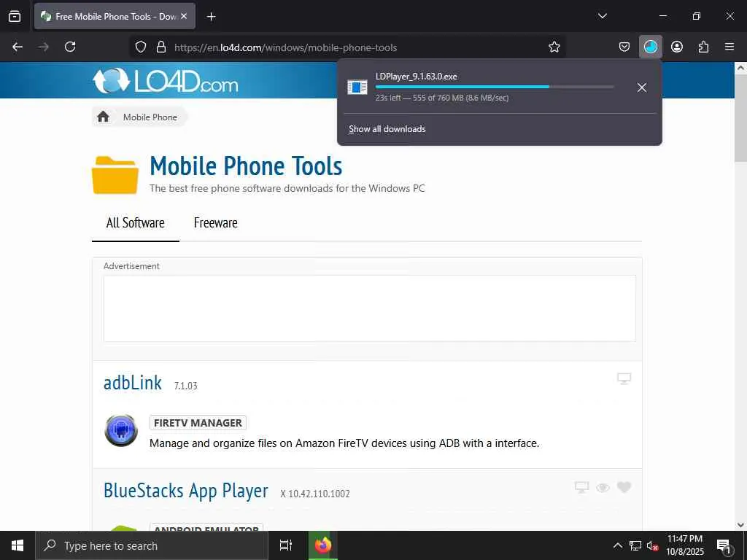Open Task View on the taskbar
The width and height of the screenshot is (747, 560).
pyautogui.click(x=286, y=545)
